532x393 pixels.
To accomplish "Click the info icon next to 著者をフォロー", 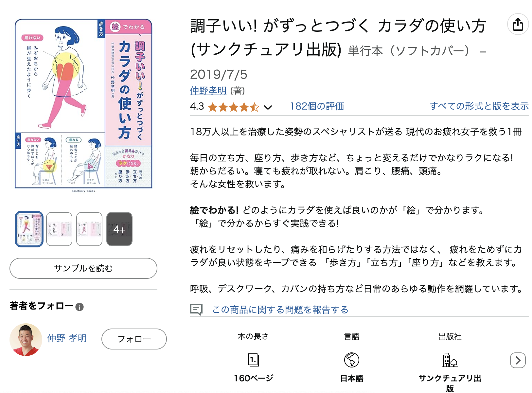I will pos(80,307).
